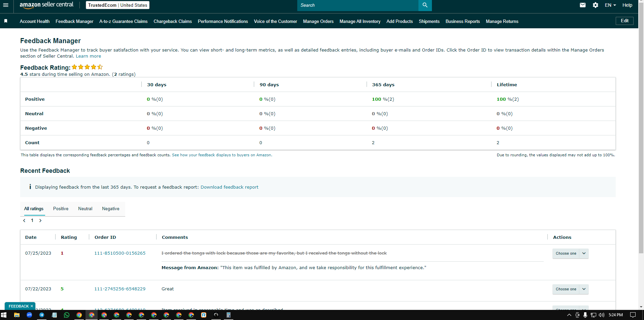Open Business Reports menu item
Viewport: 644px width, 320px height.
pos(463,21)
